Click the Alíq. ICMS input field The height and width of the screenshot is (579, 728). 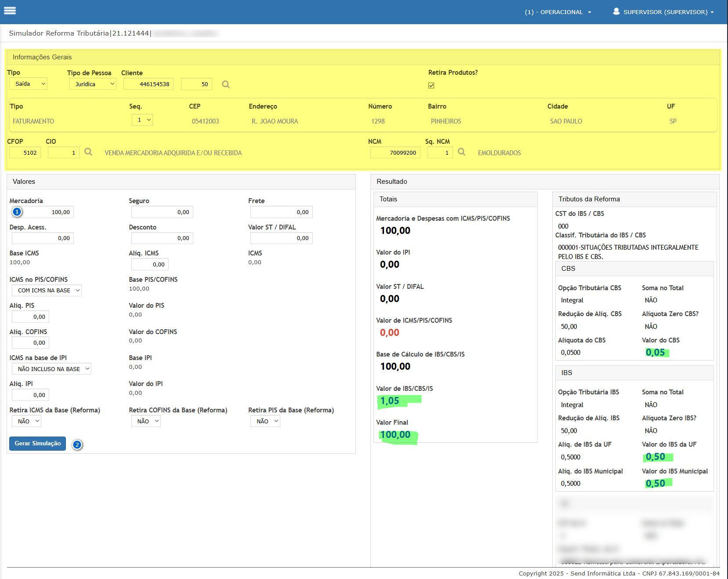[x=150, y=264]
